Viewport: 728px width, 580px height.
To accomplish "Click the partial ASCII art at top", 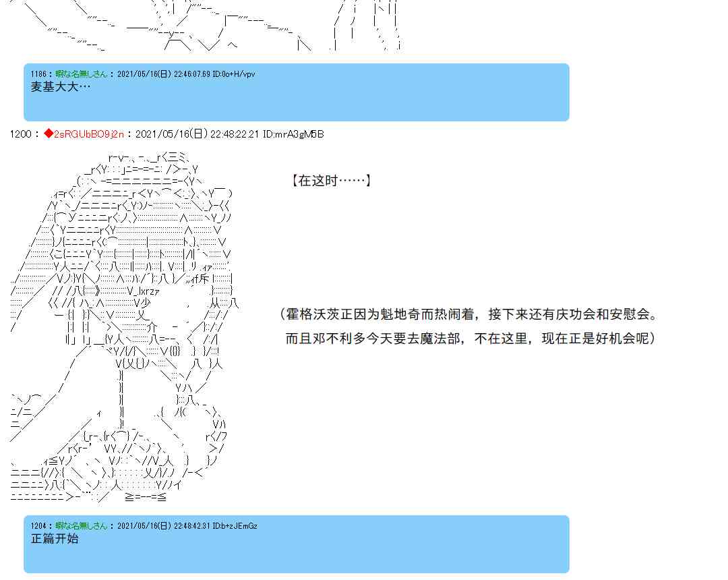I will 204,26.
